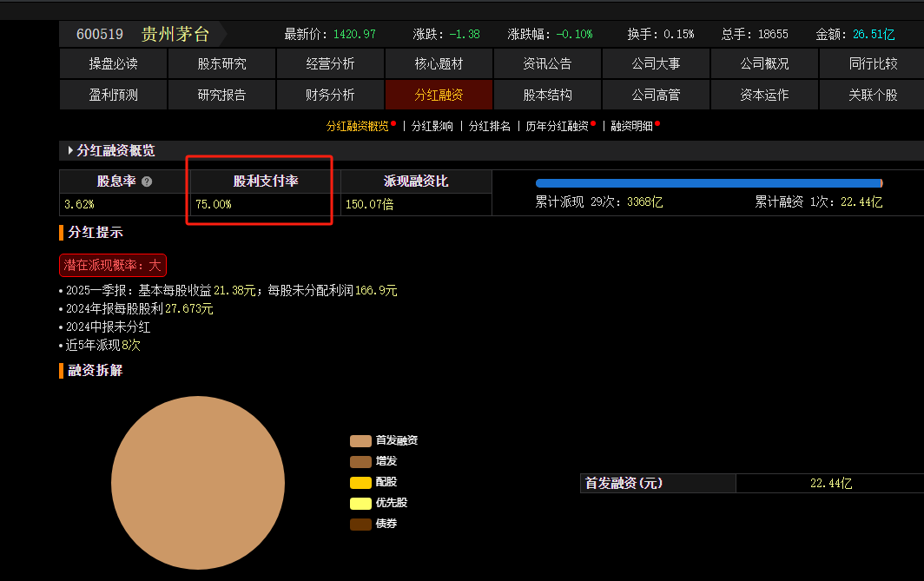This screenshot has width=924, height=581.
Task: Open the 财务分析 tab
Action: [330, 95]
